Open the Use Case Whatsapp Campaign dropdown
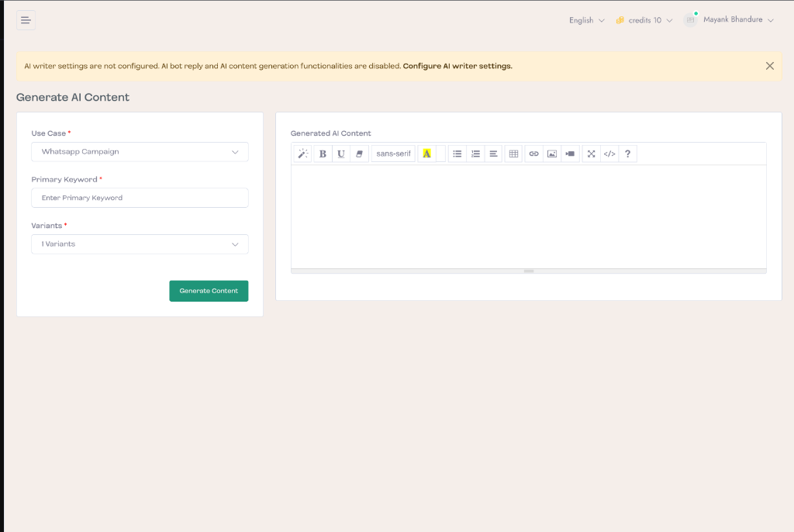The height and width of the screenshot is (532, 794). pos(140,152)
